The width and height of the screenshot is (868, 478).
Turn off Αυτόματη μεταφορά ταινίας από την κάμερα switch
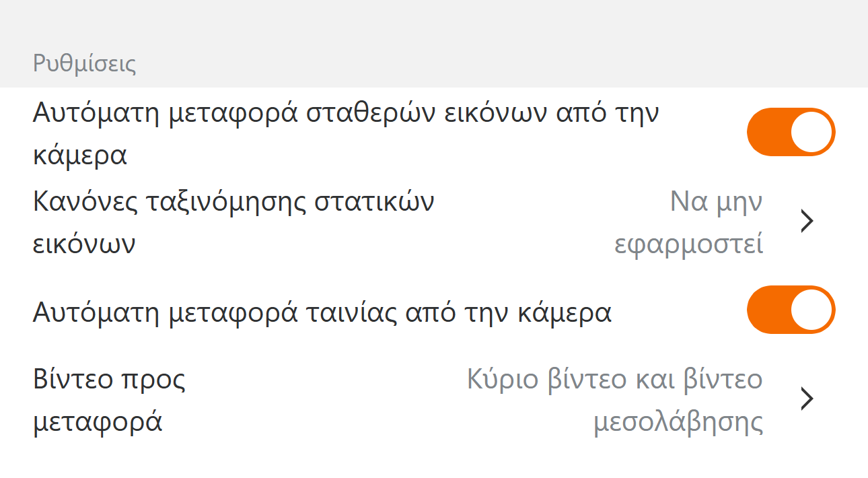(791, 310)
